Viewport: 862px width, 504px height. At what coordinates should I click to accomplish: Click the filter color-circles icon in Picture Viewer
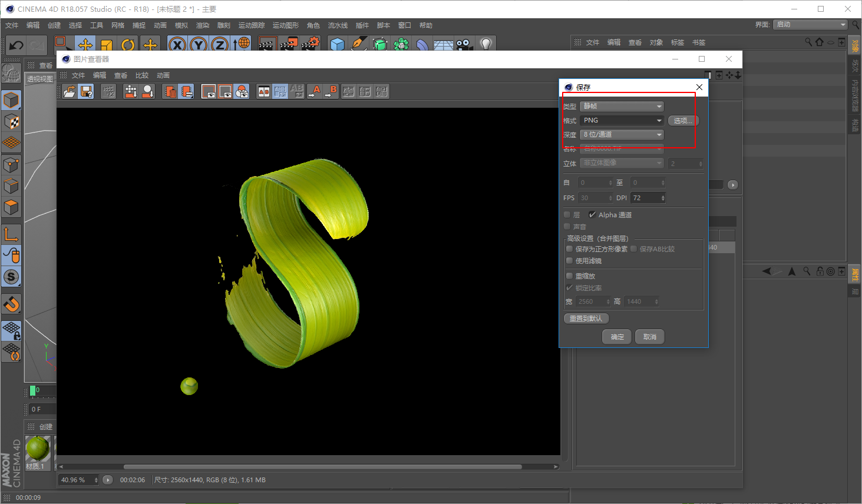coord(242,91)
